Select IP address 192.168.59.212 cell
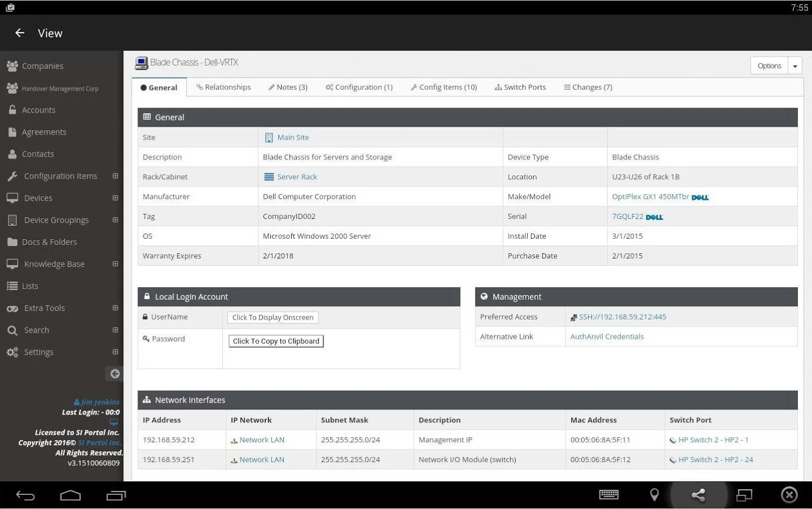This screenshot has width=812, height=509. 182,440
